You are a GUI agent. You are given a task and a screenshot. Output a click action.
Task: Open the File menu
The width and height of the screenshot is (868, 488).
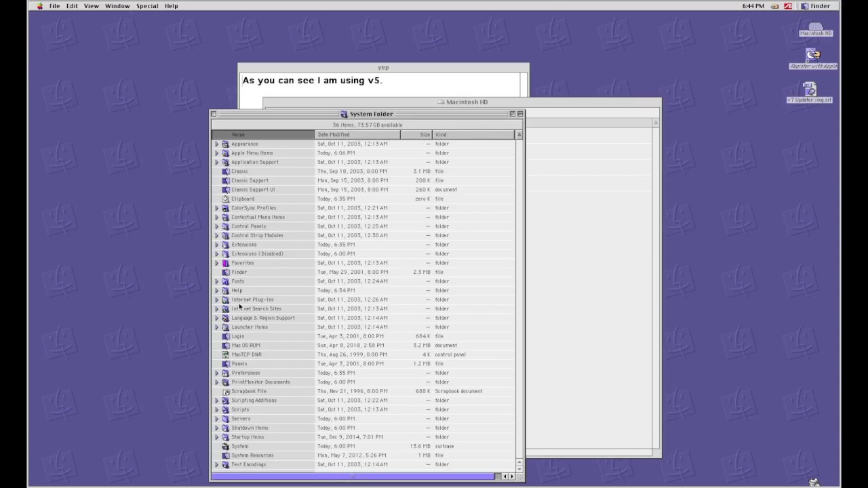(x=54, y=6)
